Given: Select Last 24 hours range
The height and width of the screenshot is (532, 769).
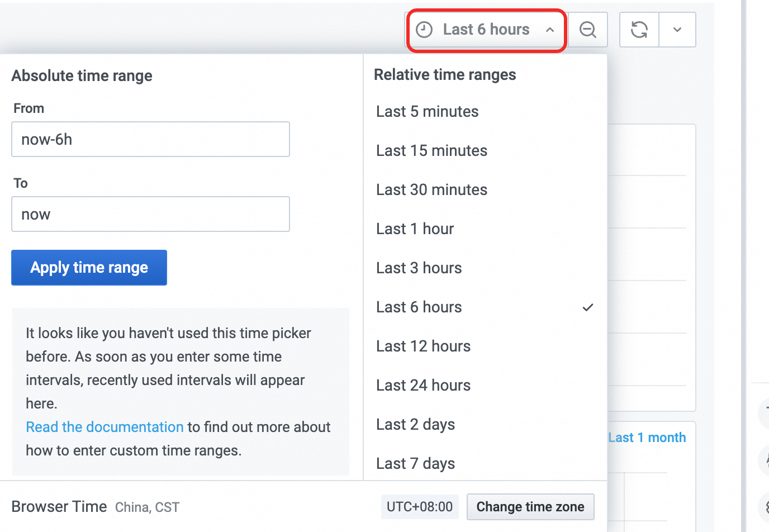Looking at the screenshot, I should pos(424,386).
